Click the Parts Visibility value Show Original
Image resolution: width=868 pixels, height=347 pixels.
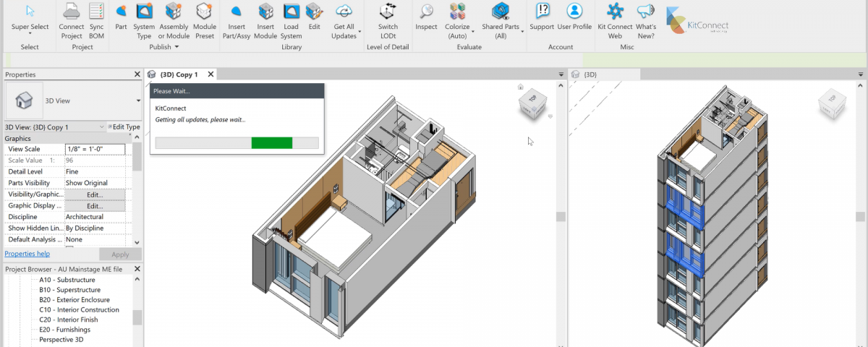(x=95, y=183)
